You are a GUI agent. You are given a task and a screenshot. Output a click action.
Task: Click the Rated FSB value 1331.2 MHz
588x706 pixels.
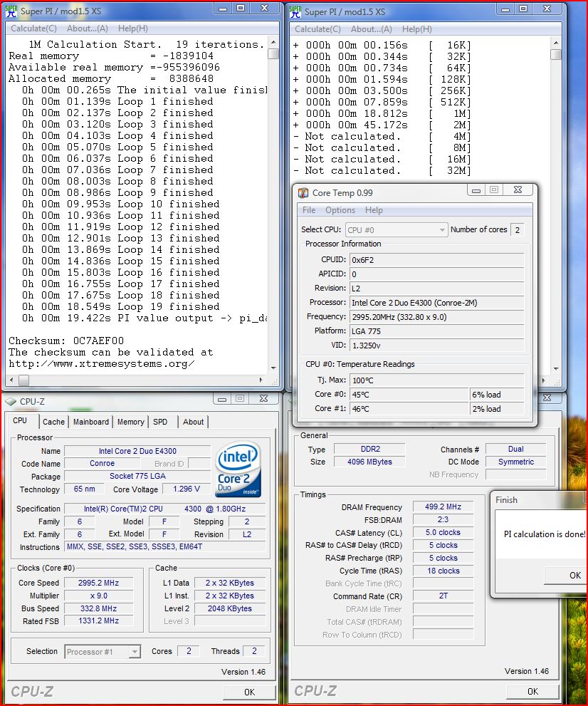tap(98, 621)
